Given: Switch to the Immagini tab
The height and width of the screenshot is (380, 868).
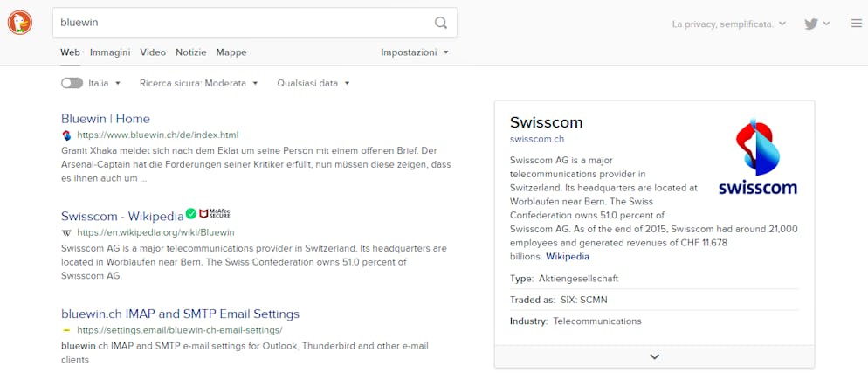Looking at the screenshot, I should 110,52.
